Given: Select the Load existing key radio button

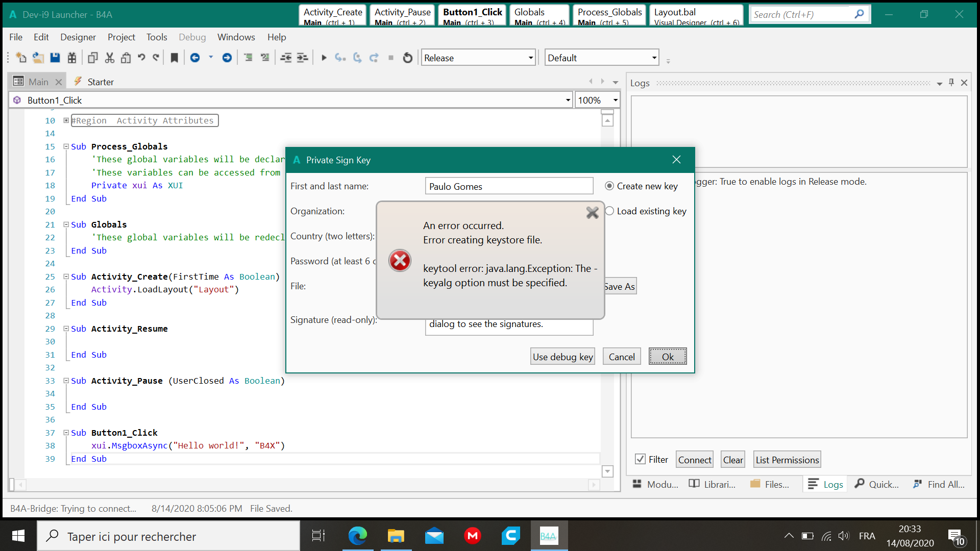Looking at the screenshot, I should click(609, 211).
